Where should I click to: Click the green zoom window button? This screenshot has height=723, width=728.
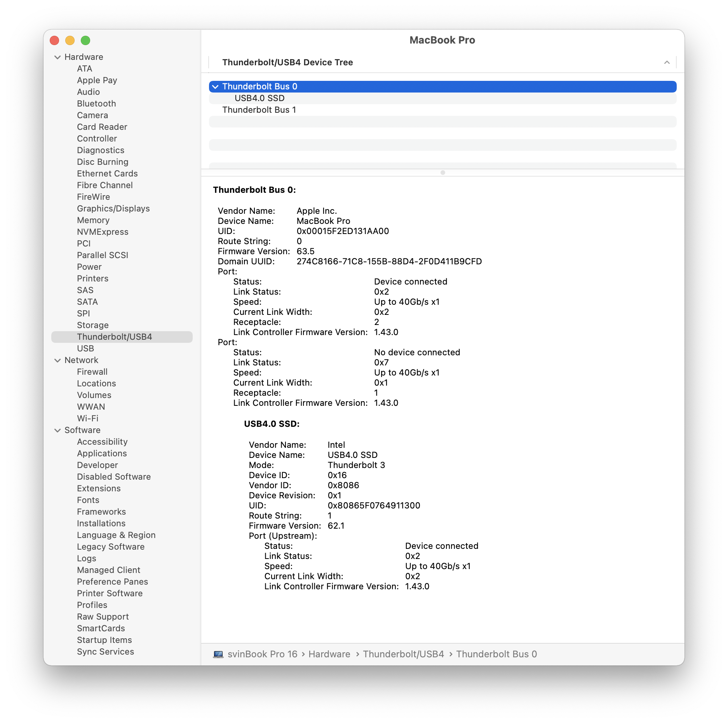coord(85,40)
